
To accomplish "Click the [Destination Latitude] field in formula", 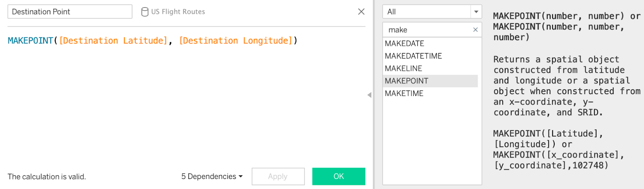I will [113, 41].
